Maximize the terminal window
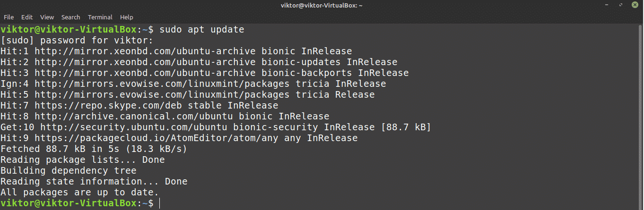Screen dimensions: 644x210 620,5
